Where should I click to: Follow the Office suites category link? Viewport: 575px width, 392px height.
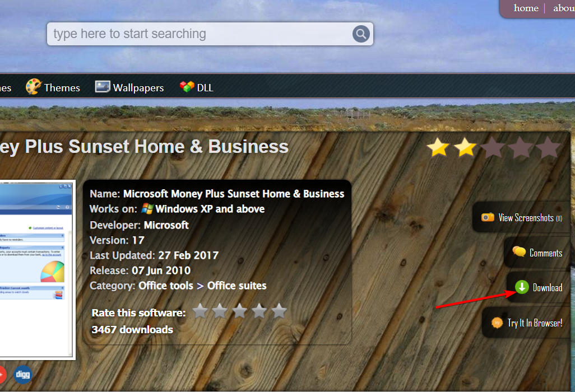click(237, 286)
